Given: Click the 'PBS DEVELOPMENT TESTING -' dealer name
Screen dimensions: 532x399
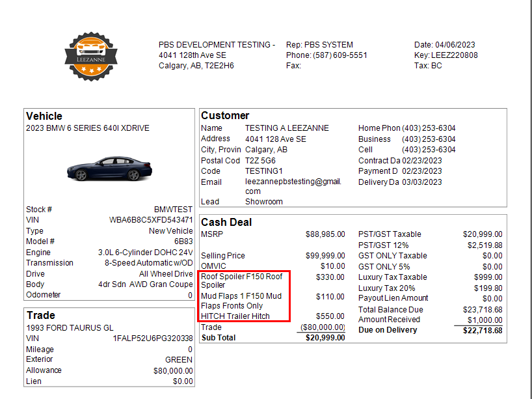Looking at the screenshot, I should pyautogui.click(x=217, y=45).
